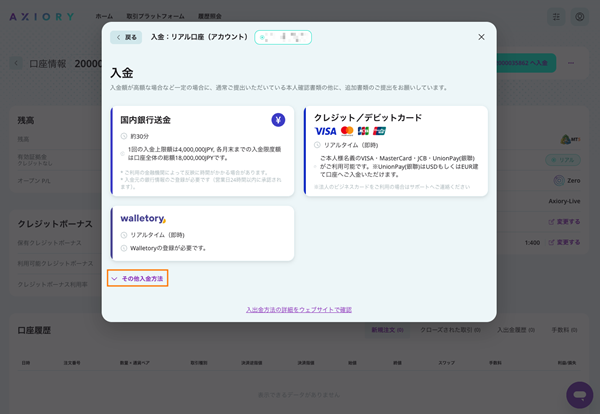
Task: Click the クレジットボーナス heading
Action: click(55, 224)
